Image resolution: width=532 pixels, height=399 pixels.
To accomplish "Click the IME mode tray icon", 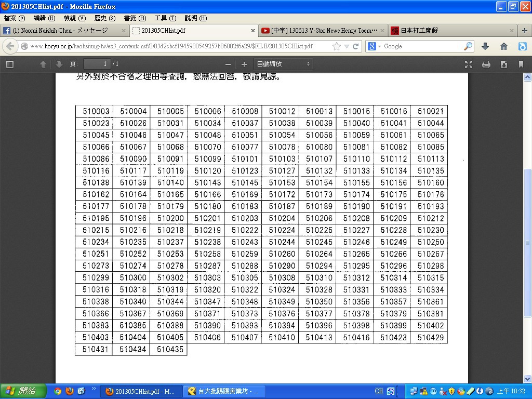I will click(391, 391).
